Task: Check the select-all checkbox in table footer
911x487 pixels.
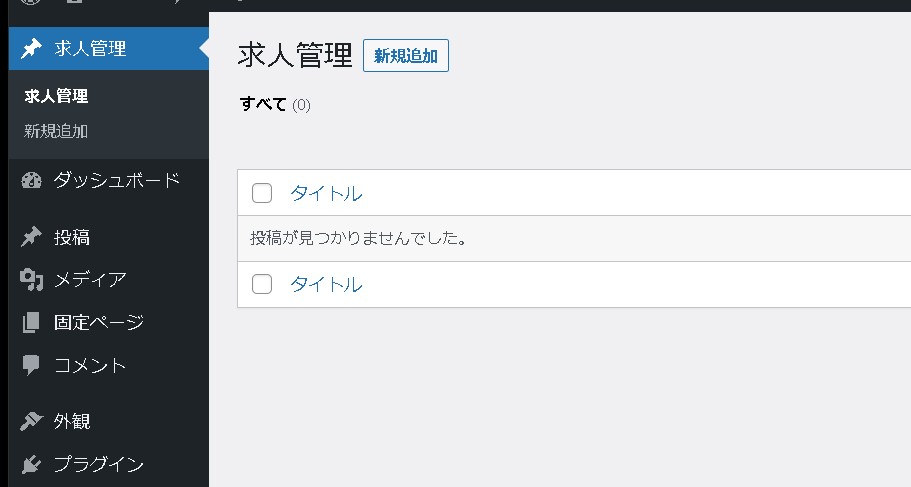Action: click(262, 284)
